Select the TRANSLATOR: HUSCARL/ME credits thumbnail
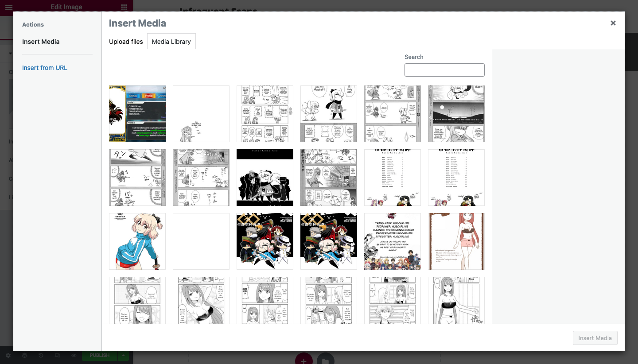This screenshot has height=364, width=638. (x=393, y=241)
